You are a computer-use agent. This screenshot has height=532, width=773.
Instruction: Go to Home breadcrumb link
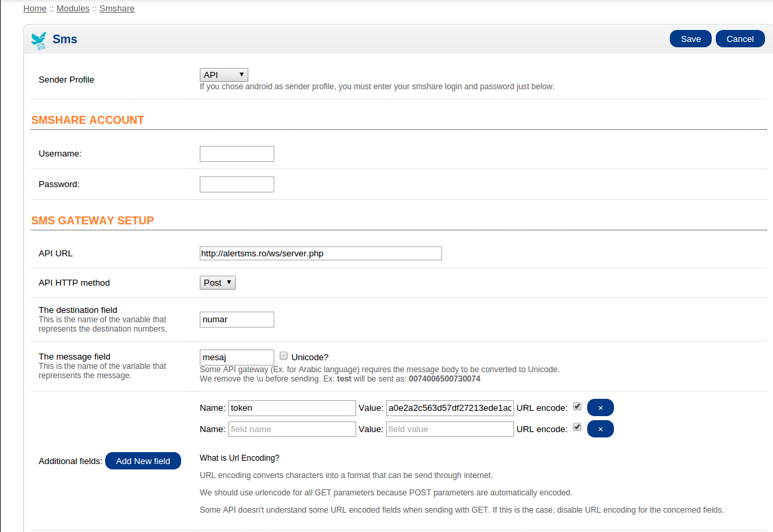[x=35, y=9]
